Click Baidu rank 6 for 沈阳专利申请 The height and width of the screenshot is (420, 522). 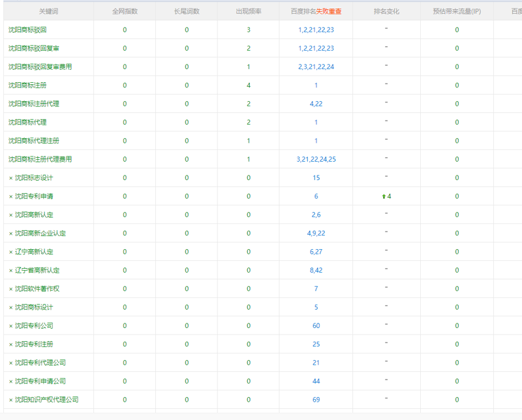[x=316, y=196]
